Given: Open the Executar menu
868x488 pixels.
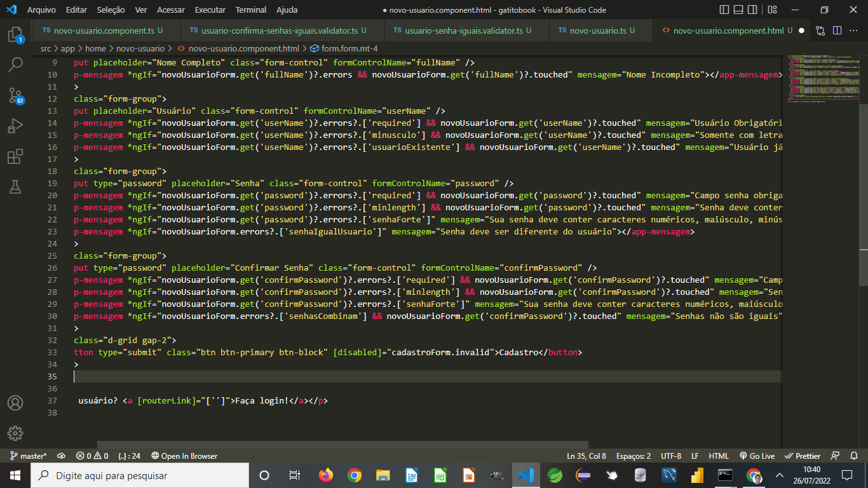Looking at the screenshot, I should (x=210, y=10).
